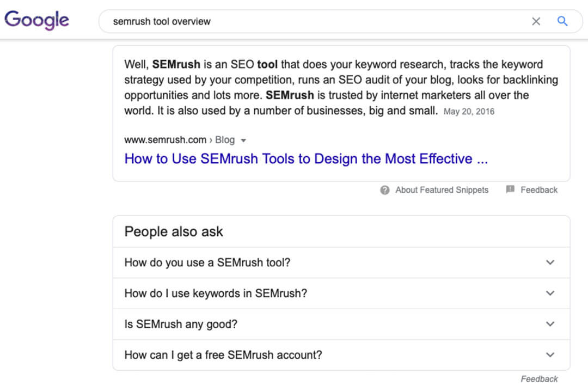Open the dropdown arrow next to Blog
Image resolution: width=588 pixels, height=392 pixels.
click(243, 140)
